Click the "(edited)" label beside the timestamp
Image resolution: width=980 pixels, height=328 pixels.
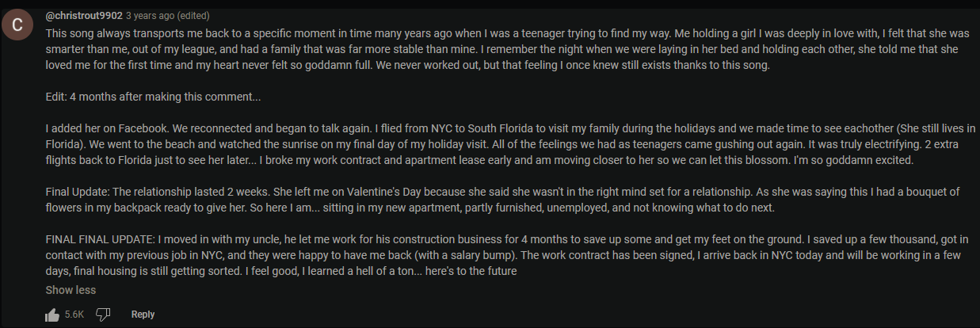click(193, 15)
